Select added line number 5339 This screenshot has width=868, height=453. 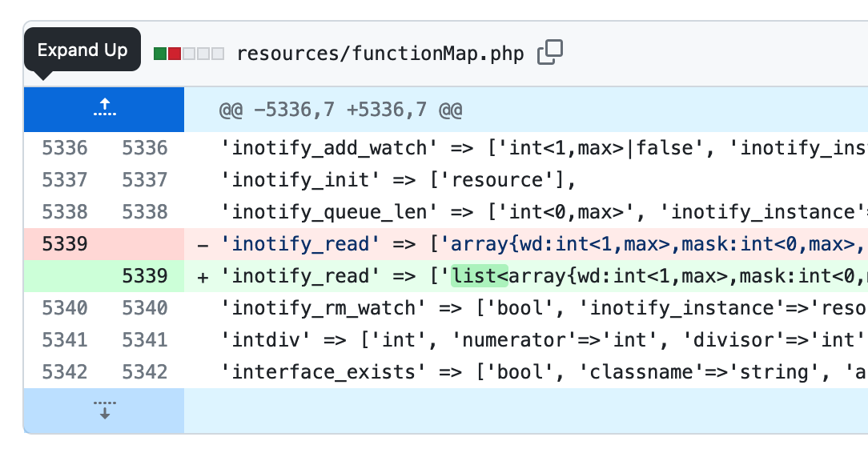point(144,276)
